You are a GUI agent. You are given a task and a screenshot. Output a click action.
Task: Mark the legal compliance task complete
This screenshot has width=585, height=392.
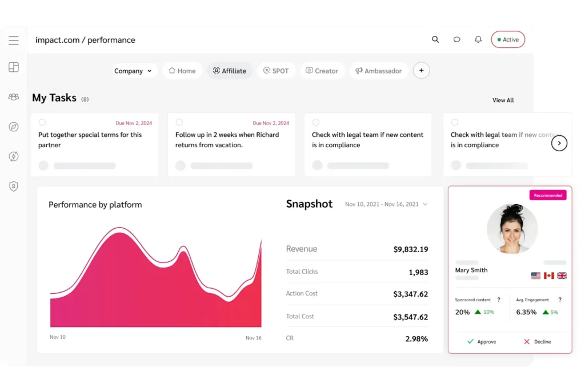315,122
